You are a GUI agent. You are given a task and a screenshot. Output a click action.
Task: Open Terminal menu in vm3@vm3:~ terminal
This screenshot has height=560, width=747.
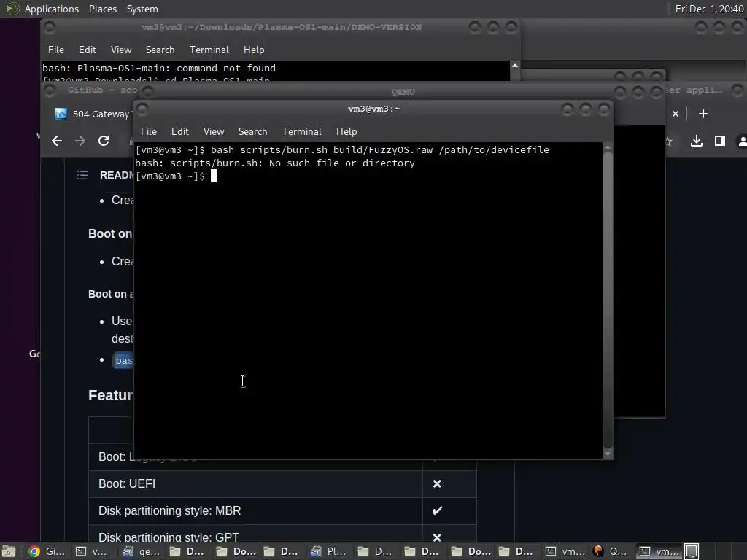301,131
